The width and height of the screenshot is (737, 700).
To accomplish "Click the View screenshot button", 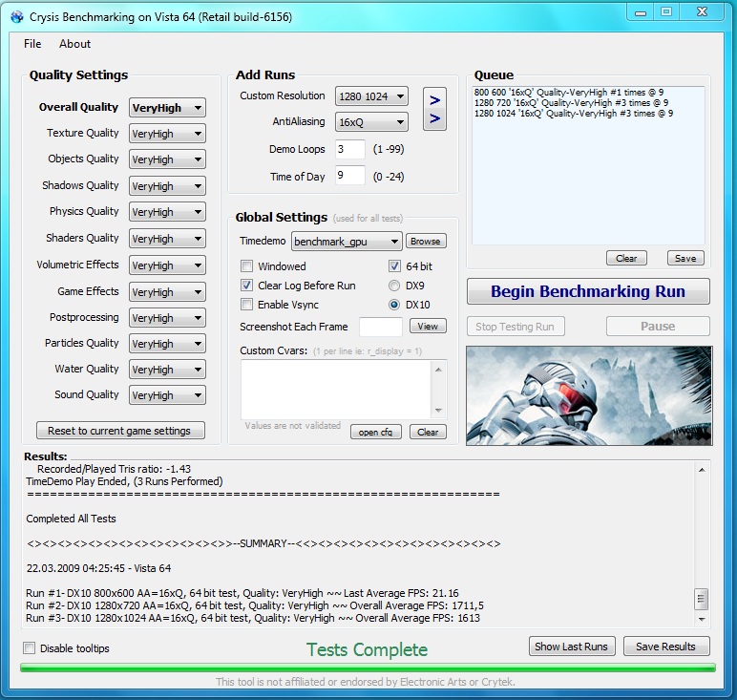I will pyautogui.click(x=428, y=326).
